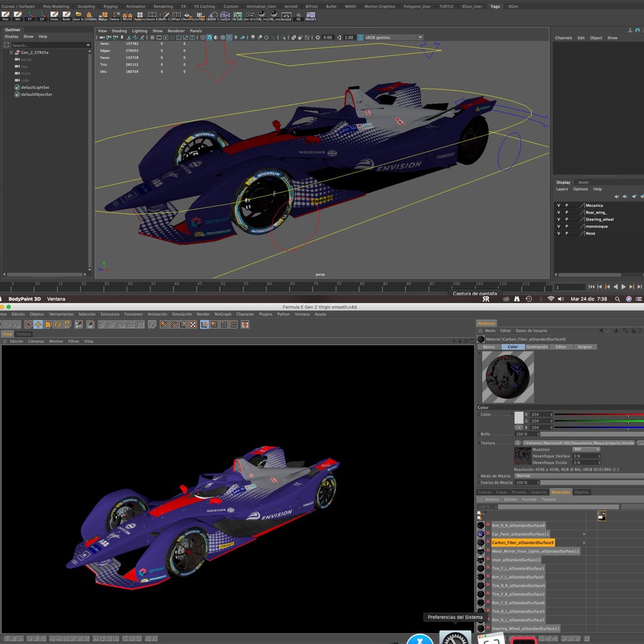Open the Lighting menu in Maya viewport
The height and width of the screenshot is (644, 644).
139,31
